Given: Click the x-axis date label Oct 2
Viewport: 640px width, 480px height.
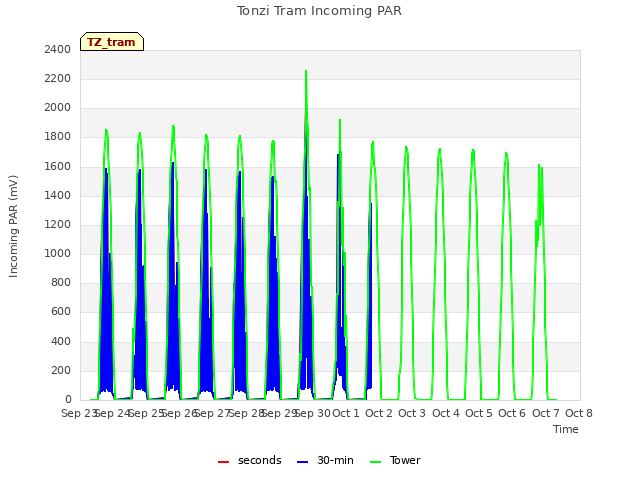Looking at the screenshot, I should click(x=379, y=413).
